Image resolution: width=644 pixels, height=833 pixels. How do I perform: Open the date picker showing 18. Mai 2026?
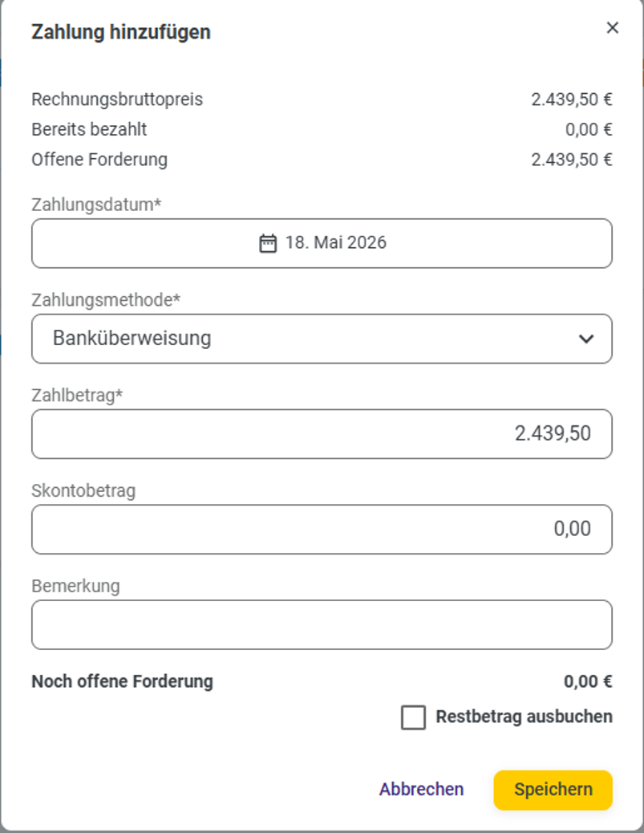tap(322, 243)
